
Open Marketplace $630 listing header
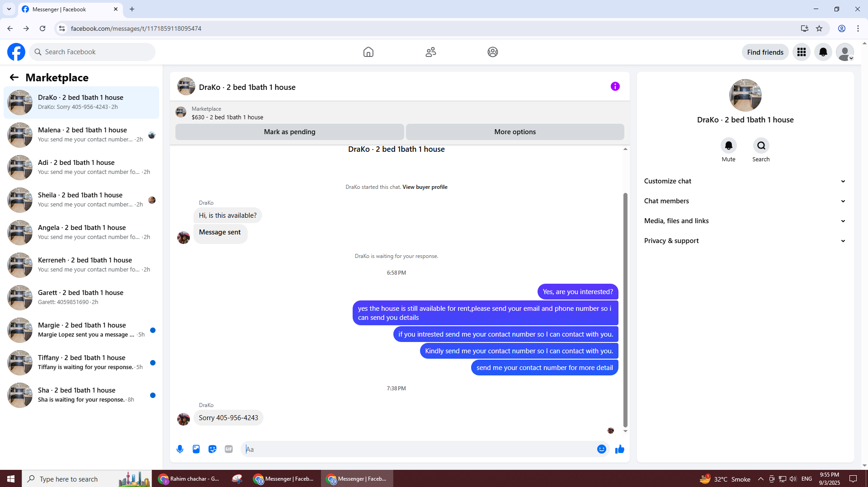pyautogui.click(x=400, y=112)
